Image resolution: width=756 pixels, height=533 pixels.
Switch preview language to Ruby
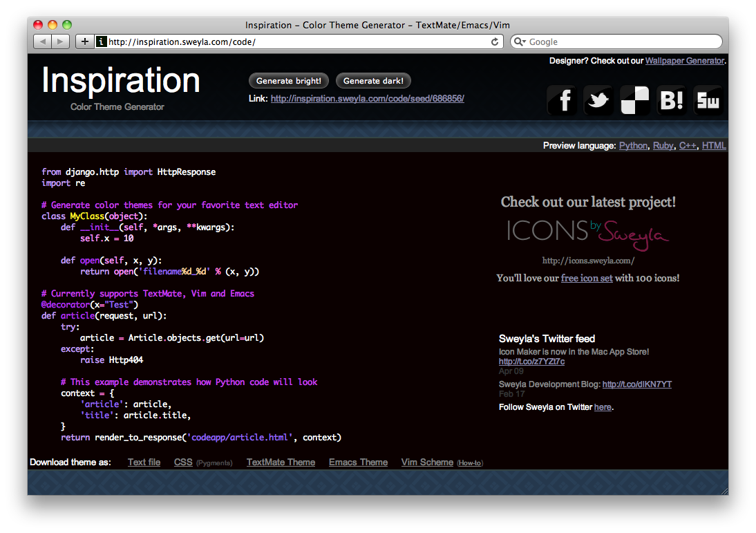(663, 146)
